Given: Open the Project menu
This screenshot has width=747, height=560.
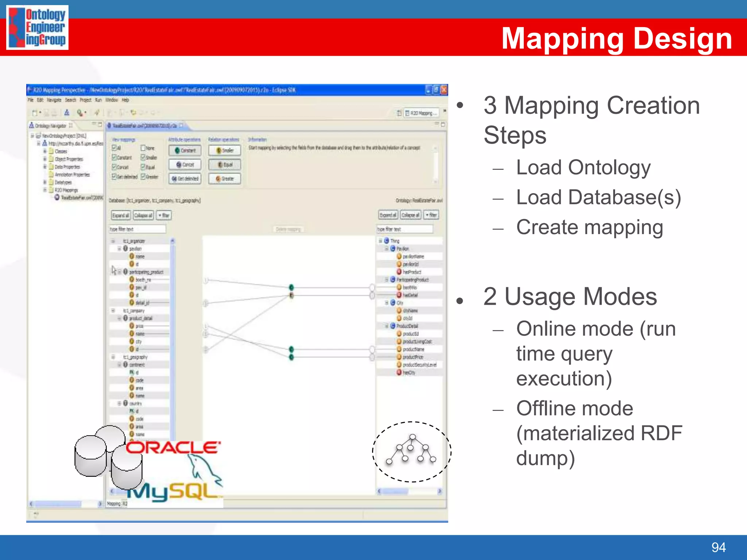Looking at the screenshot, I should click(85, 100).
